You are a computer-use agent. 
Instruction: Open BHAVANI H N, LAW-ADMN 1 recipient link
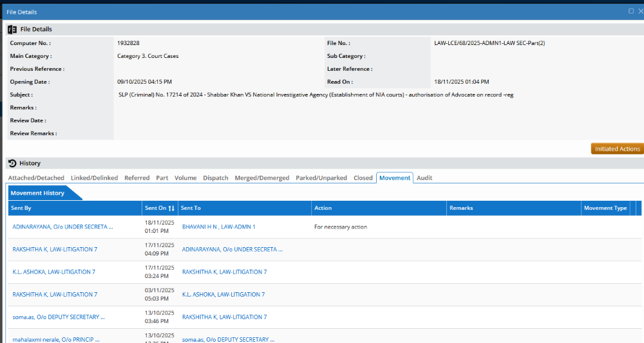click(219, 227)
